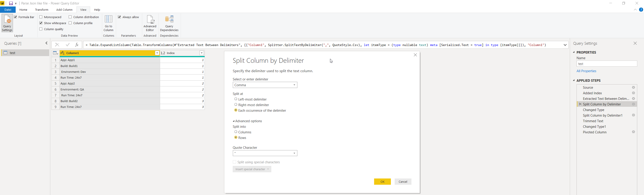This screenshot has height=195, width=644.
Task: Confirm the formula with the checkmark icon
Action: pos(68,45)
